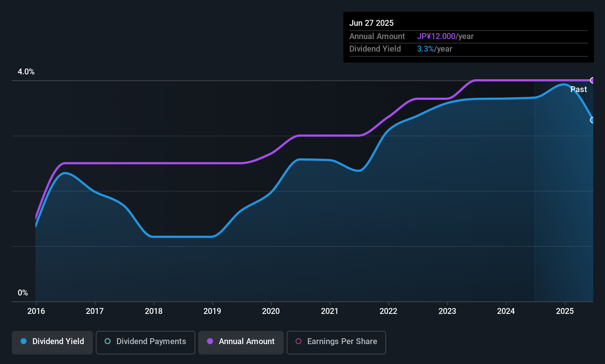Click the purple Annual Amount legend dot
The height and width of the screenshot is (364, 605).
210,341
